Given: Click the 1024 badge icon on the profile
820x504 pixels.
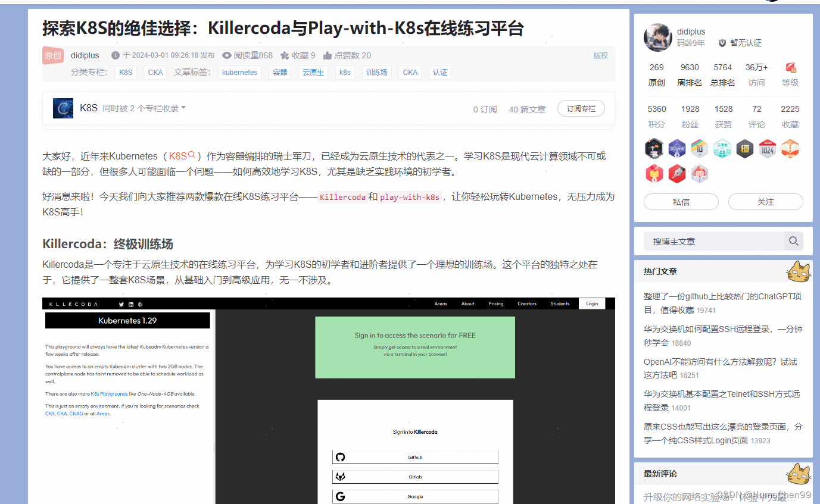Looking at the screenshot, I should (x=767, y=149).
